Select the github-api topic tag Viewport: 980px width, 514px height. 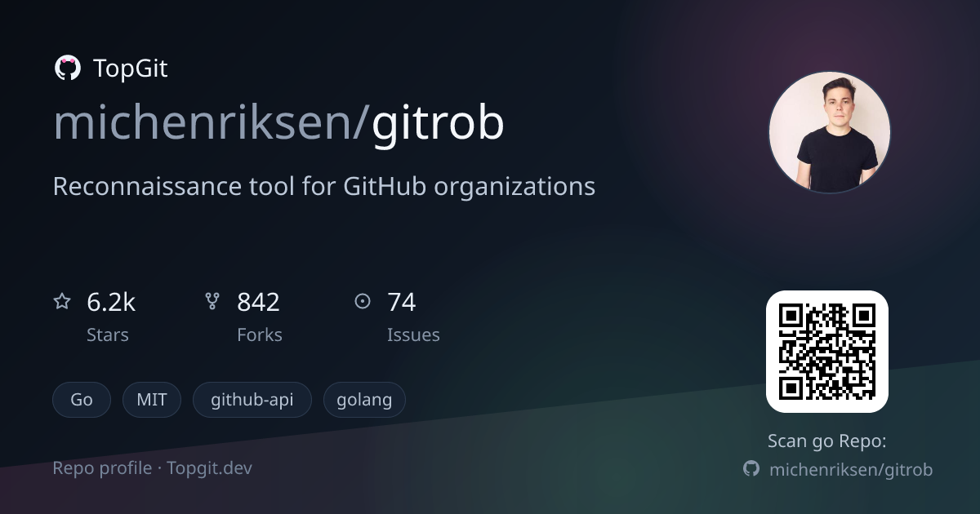pyautogui.click(x=252, y=400)
